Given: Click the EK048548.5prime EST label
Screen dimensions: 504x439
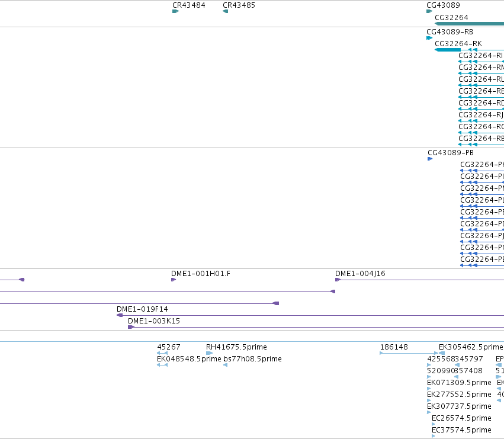Looking at the screenshot, I should (189, 359).
